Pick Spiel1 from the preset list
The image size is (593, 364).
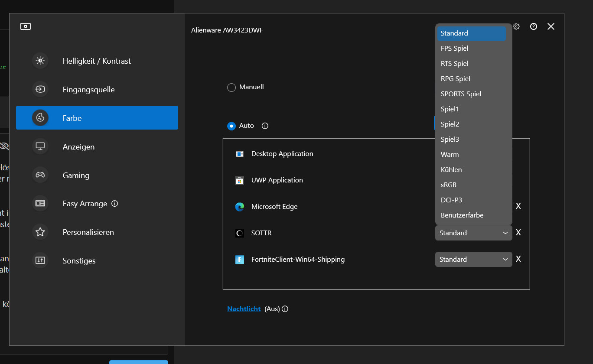pos(472,109)
